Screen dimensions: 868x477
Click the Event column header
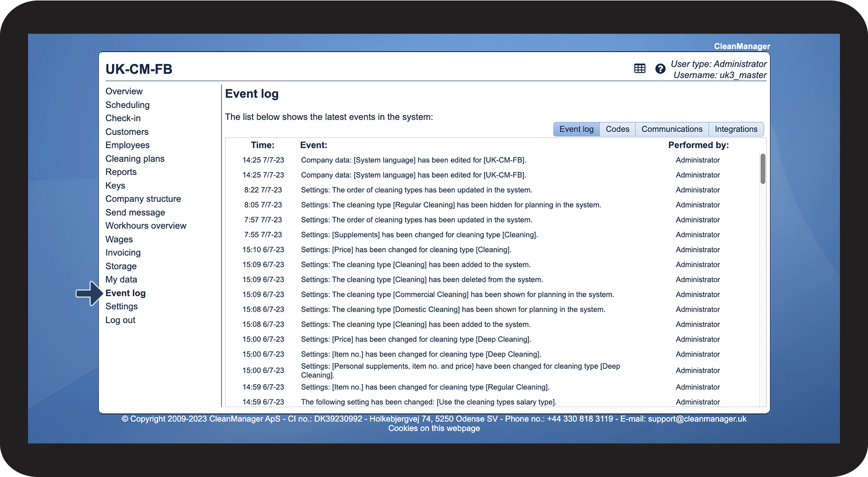313,145
